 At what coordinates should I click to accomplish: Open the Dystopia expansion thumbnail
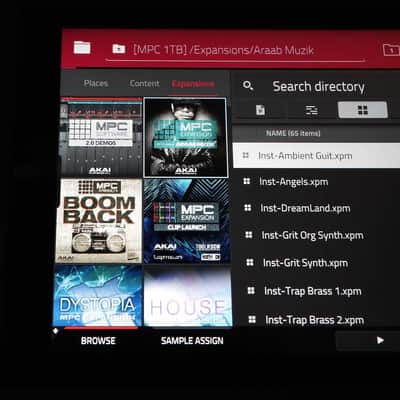[x=97, y=295]
